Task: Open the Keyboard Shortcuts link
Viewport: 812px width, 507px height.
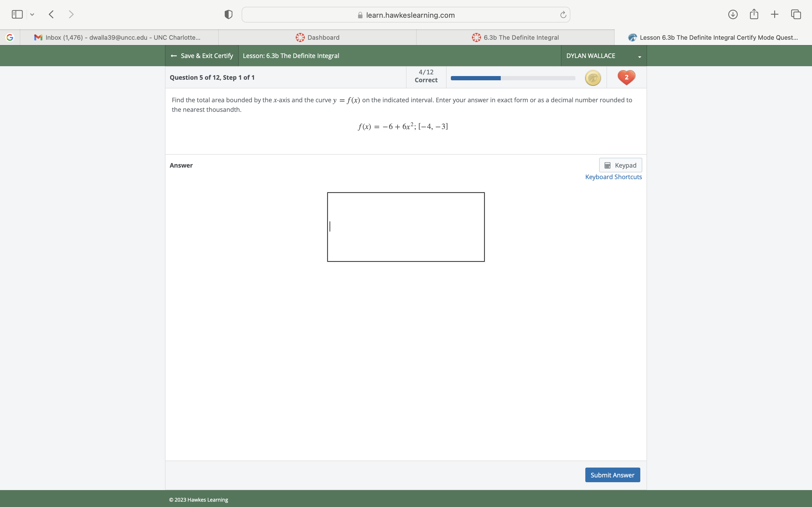Action: [613, 177]
